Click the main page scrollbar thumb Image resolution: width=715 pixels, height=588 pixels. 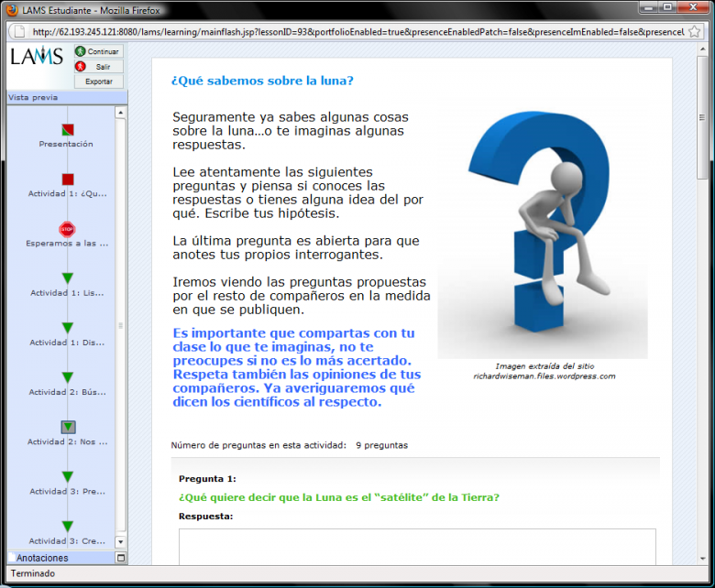point(703,117)
